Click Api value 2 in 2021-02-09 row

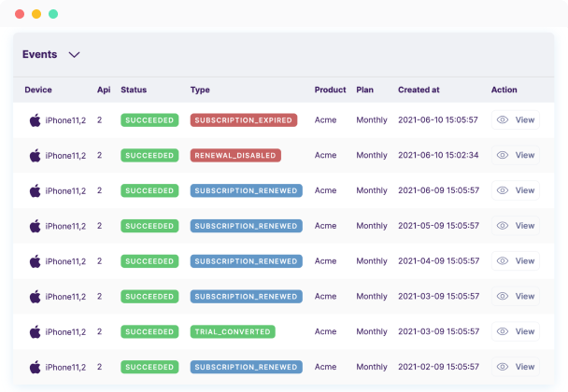[100, 367]
